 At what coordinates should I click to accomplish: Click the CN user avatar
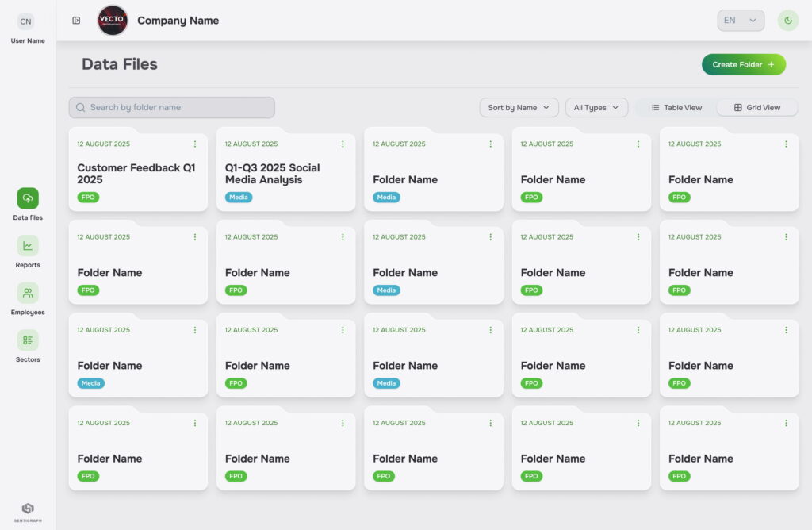pyautogui.click(x=26, y=21)
